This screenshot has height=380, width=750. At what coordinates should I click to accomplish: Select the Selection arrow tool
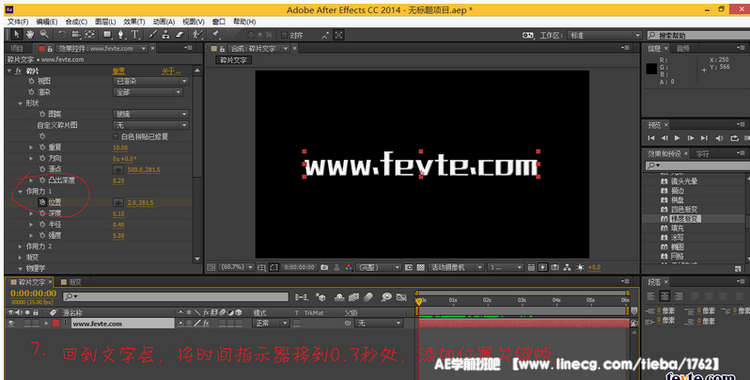[x=16, y=34]
